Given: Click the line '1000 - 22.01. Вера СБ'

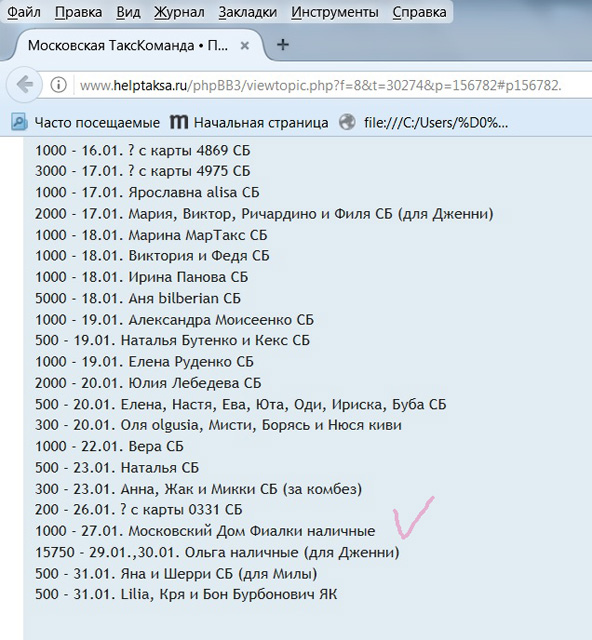Looking at the screenshot, I should [x=109, y=447].
